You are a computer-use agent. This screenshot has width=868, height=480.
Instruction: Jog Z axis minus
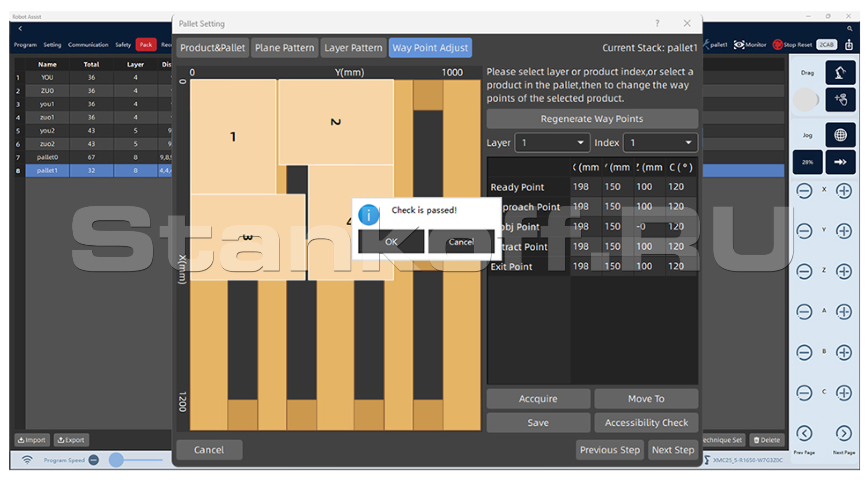click(804, 271)
